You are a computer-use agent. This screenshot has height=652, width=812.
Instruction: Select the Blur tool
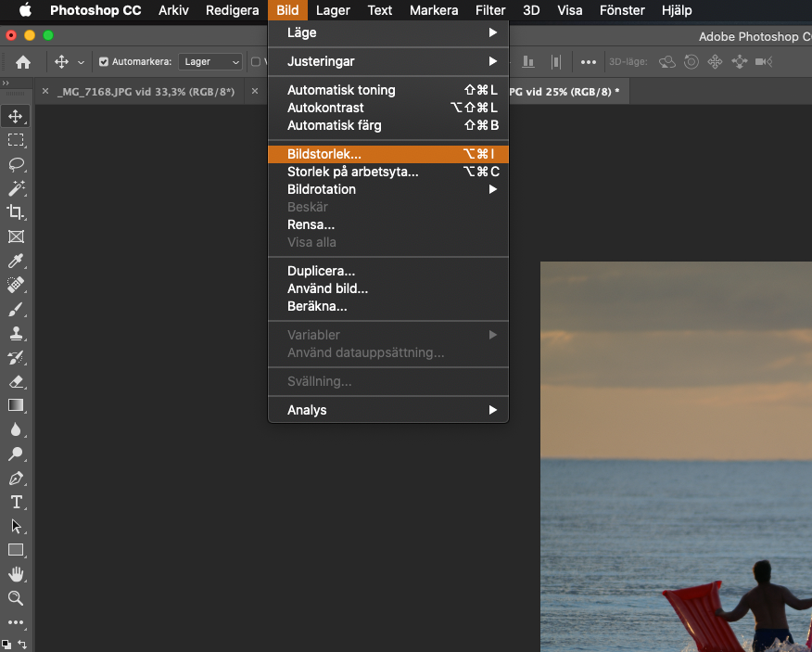click(x=16, y=429)
